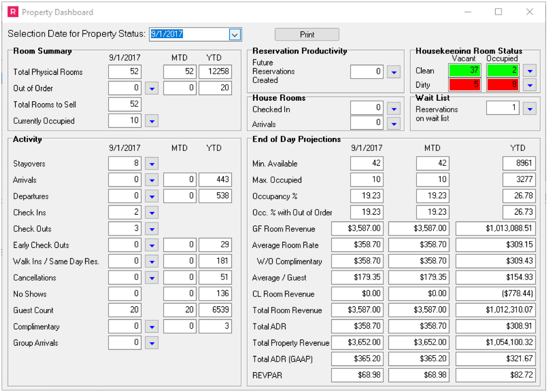
Task: Open the Selection Date dropdown
Action: (235, 34)
